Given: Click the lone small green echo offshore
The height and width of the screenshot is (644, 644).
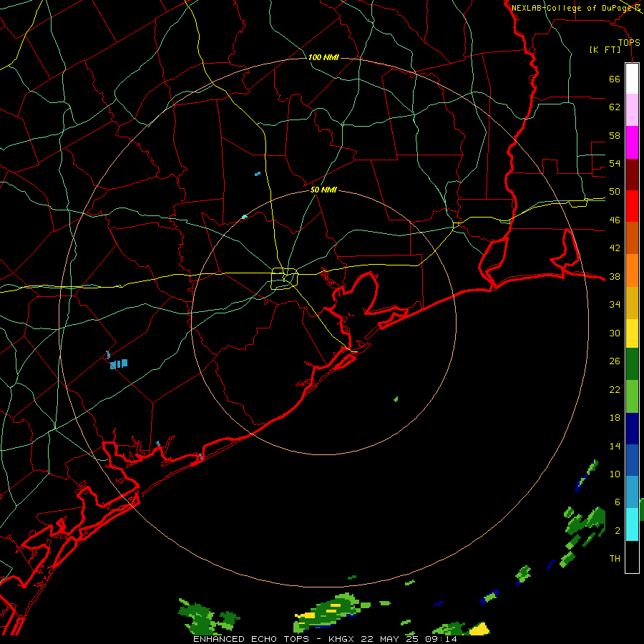Looking at the screenshot, I should (396, 399).
